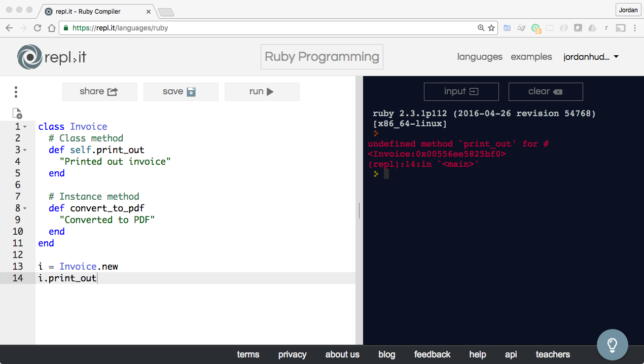Click the green secure lock icon
The image size is (644, 364).
tap(66, 28)
